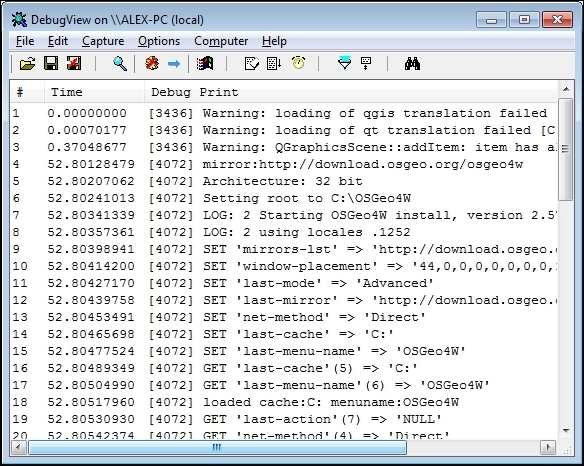584x466 pixels.
Task: Click the Time column header
Action: coord(94,92)
